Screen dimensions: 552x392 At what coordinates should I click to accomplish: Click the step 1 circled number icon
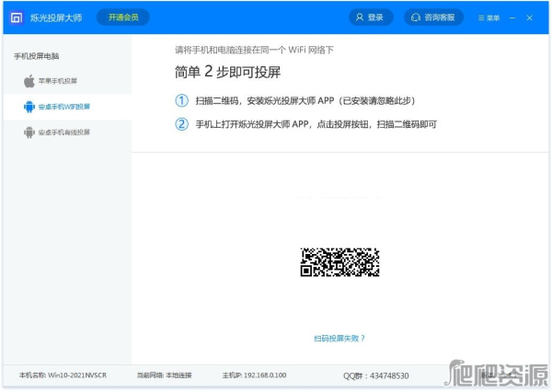click(x=181, y=100)
